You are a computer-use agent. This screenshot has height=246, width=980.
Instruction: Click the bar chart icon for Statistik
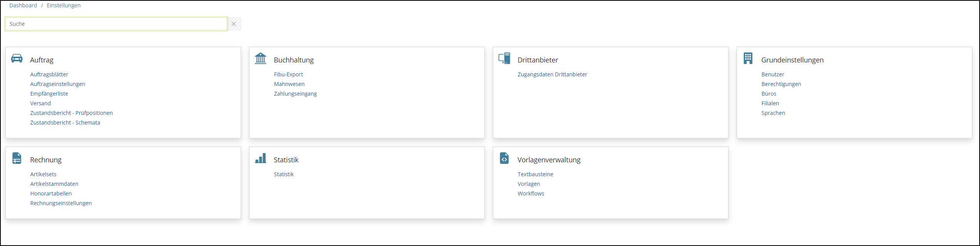(261, 158)
